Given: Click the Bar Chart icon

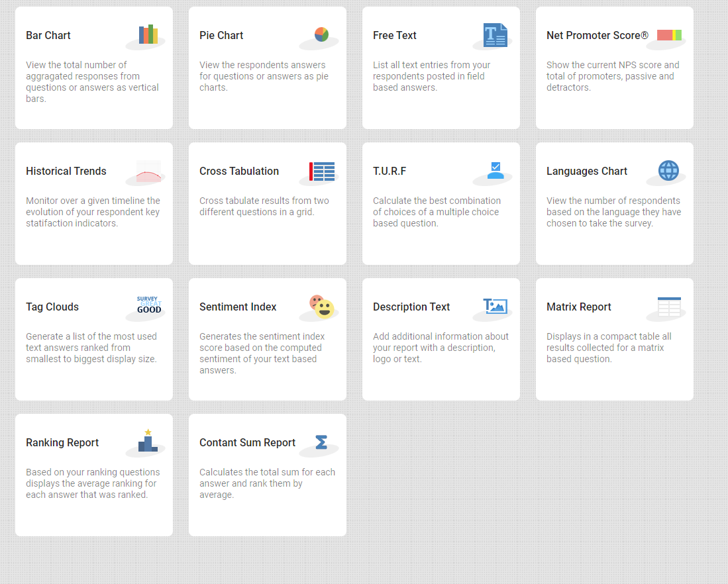Looking at the screenshot, I should [148, 35].
